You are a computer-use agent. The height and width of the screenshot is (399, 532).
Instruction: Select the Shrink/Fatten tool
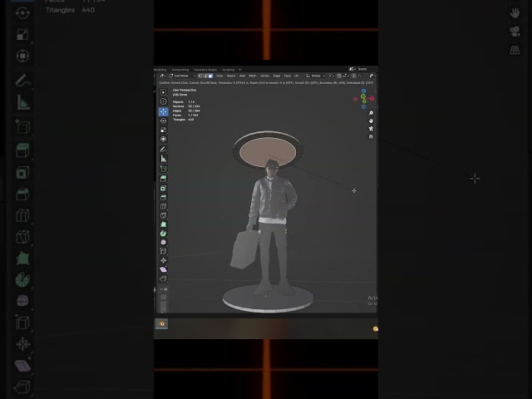[x=163, y=260]
